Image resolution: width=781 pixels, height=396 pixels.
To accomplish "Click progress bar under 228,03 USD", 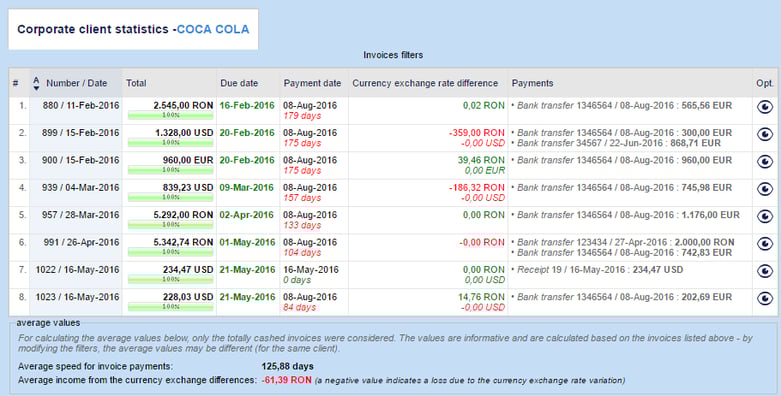I will pos(170,307).
